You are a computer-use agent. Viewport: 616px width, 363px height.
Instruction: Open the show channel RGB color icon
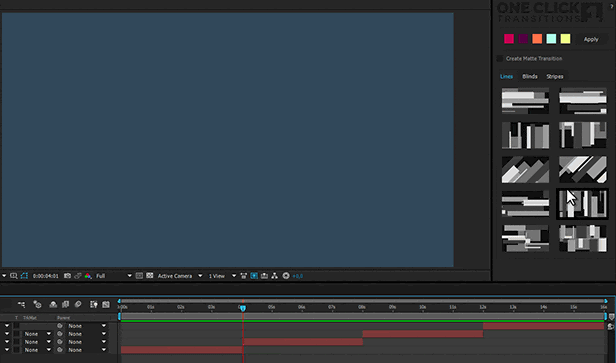pos(88,276)
